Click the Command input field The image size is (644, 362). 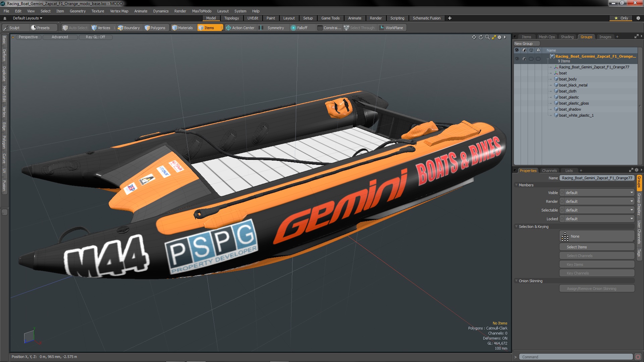(576, 357)
